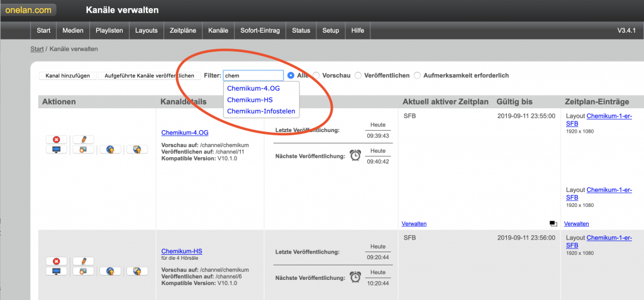Choose Chemikum-4.OG from filter suggestions
This screenshot has height=300, width=644.
pos(253,89)
